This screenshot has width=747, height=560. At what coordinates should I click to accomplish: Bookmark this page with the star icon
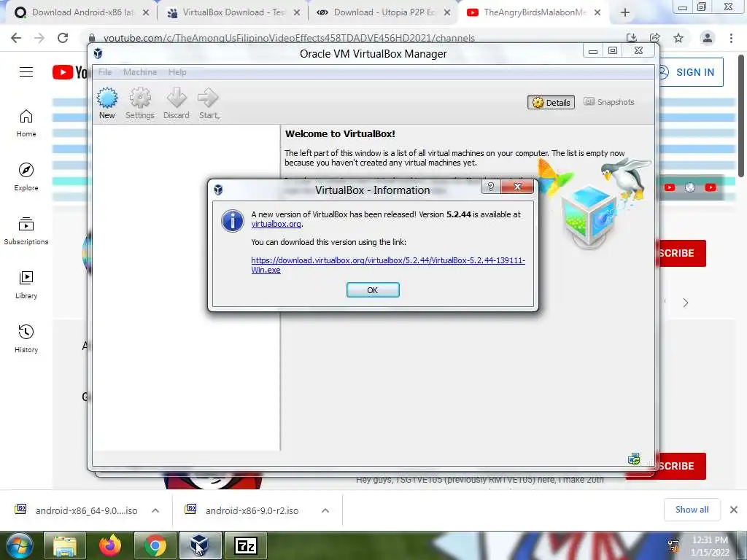[x=678, y=38]
